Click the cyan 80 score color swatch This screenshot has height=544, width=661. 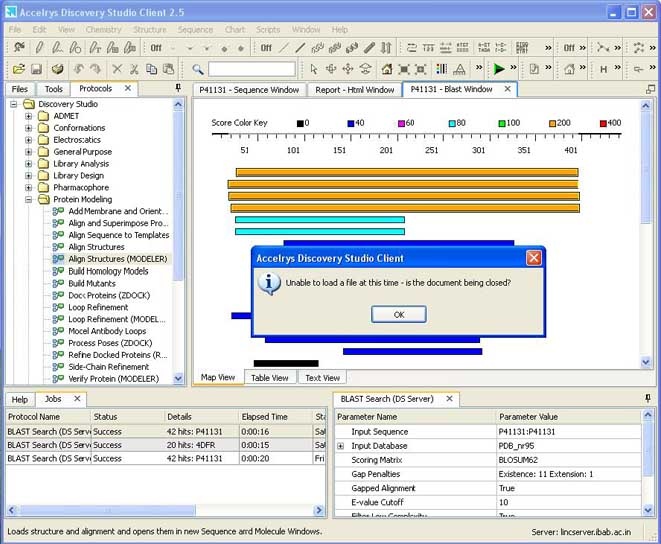(x=452, y=123)
